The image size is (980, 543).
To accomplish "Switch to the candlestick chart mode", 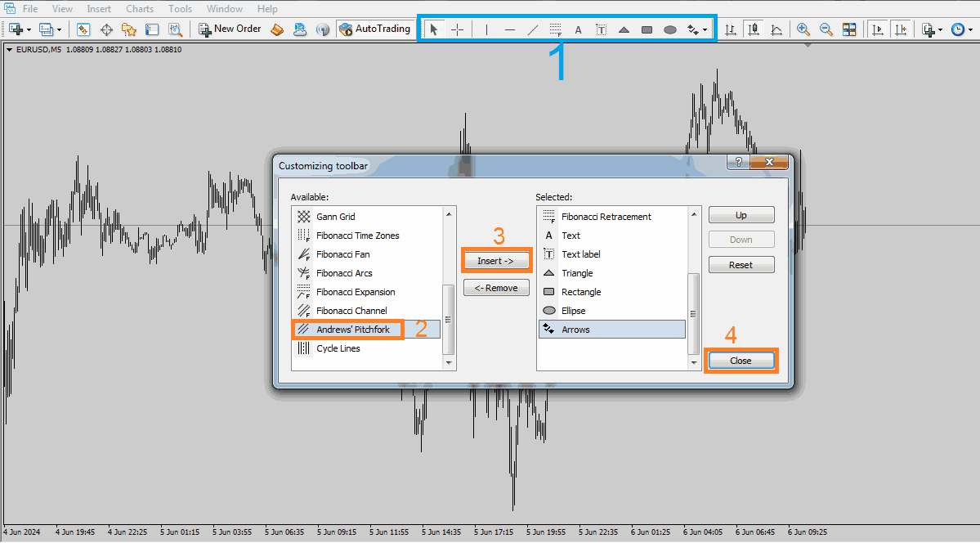I will (754, 29).
